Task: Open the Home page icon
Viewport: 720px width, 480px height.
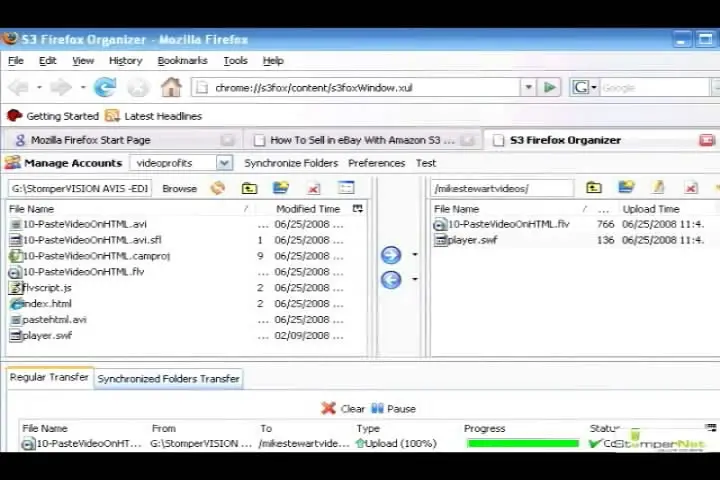Action: tap(171, 87)
